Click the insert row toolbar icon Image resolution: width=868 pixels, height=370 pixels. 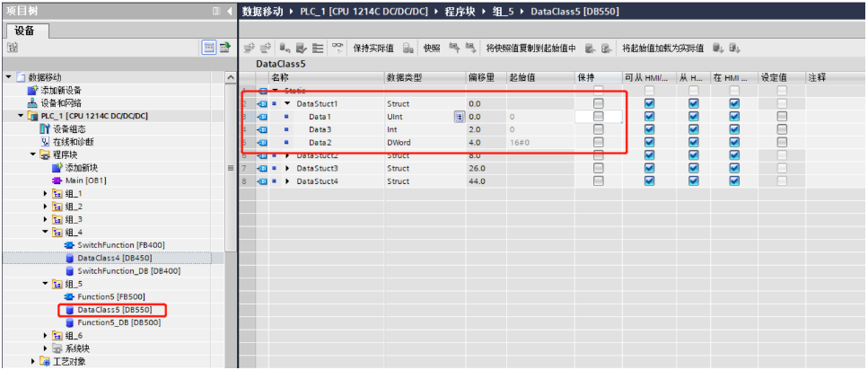[249, 48]
